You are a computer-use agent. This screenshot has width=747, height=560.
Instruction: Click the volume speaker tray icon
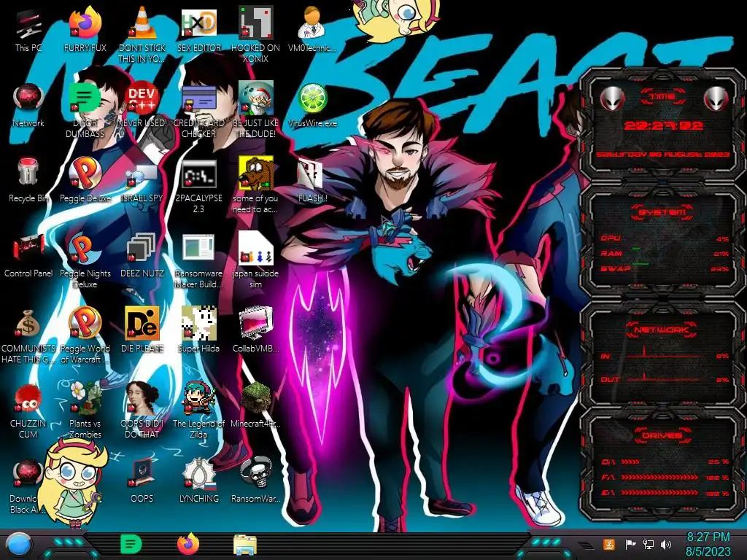point(666,544)
